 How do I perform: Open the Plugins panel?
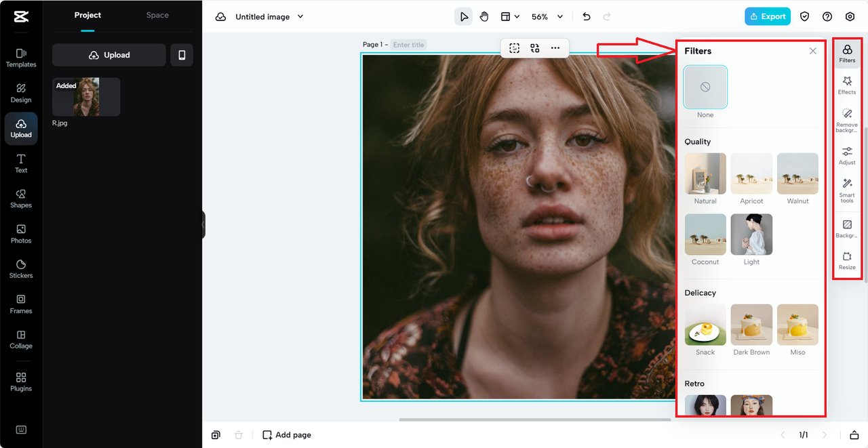[21, 382]
